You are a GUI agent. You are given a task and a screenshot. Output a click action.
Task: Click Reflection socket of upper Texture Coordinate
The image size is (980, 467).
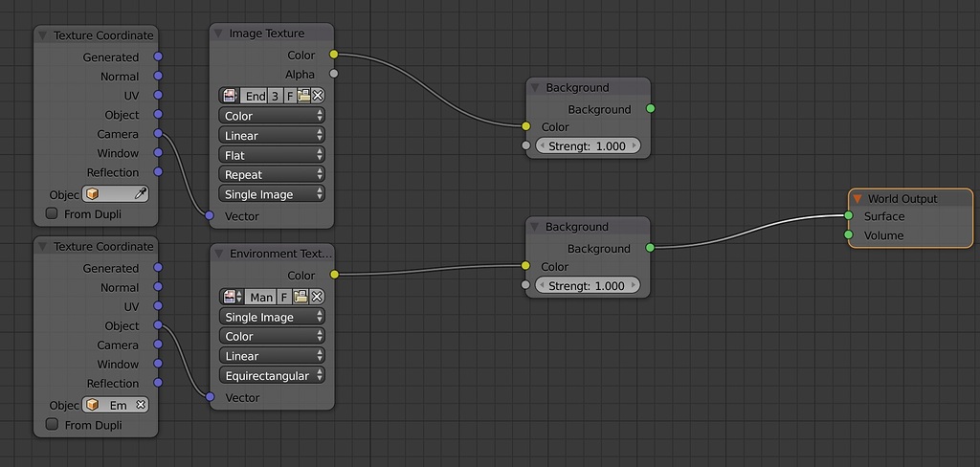point(158,172)
